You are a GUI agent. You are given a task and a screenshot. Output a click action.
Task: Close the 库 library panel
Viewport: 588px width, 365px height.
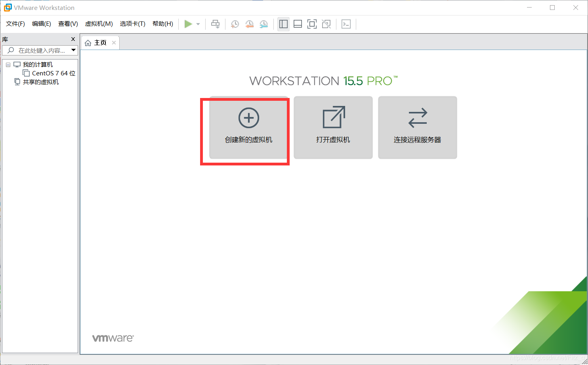coord(73,39)
